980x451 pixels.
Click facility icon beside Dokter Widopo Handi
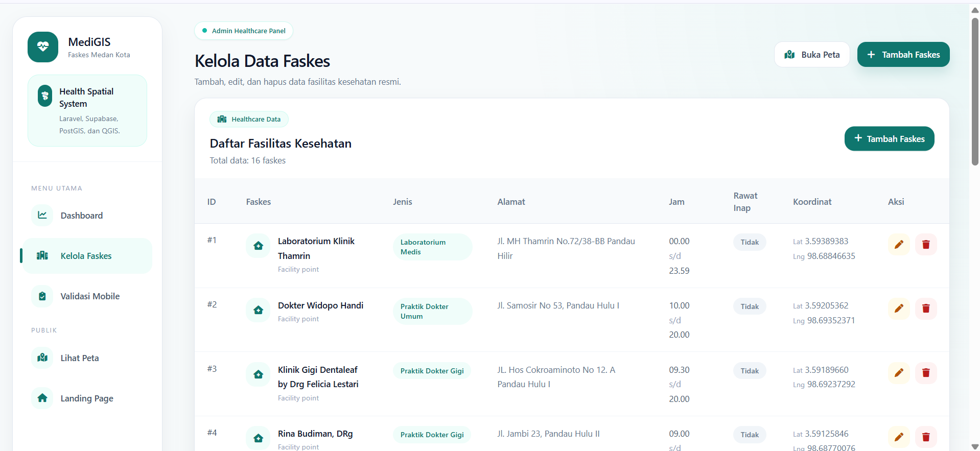click(259, 310)
